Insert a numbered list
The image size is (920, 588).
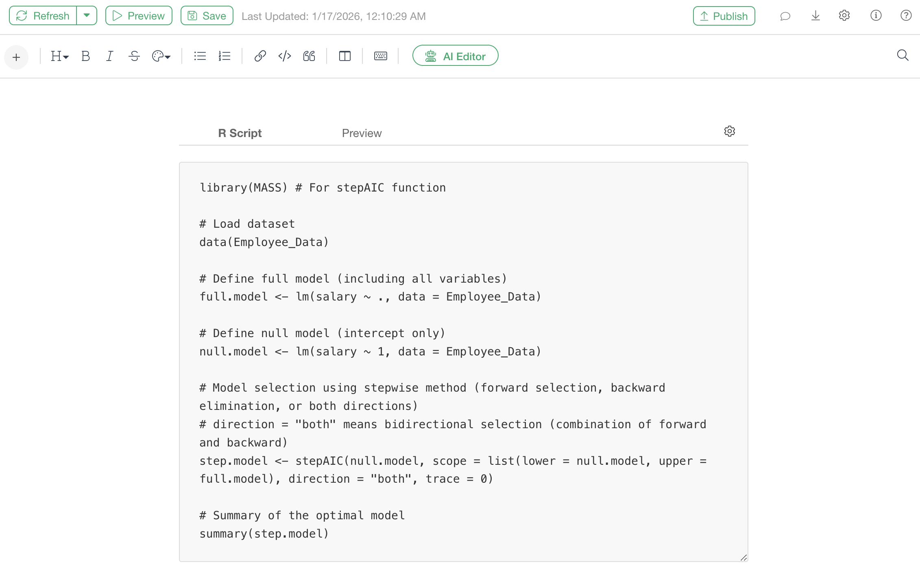click(x=225, y=56)
